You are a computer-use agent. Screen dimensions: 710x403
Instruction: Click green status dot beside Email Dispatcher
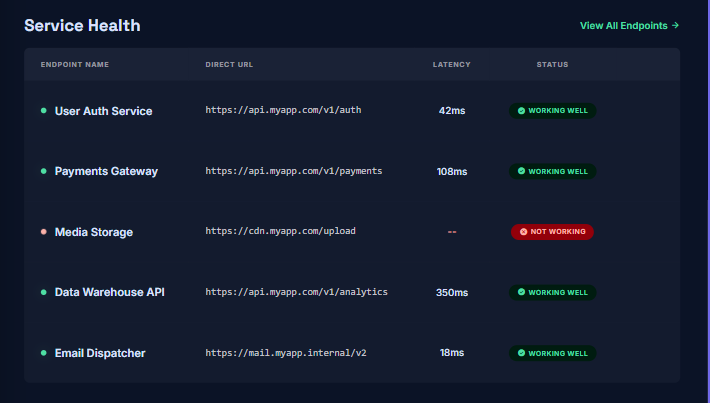(x=43, y=353)
